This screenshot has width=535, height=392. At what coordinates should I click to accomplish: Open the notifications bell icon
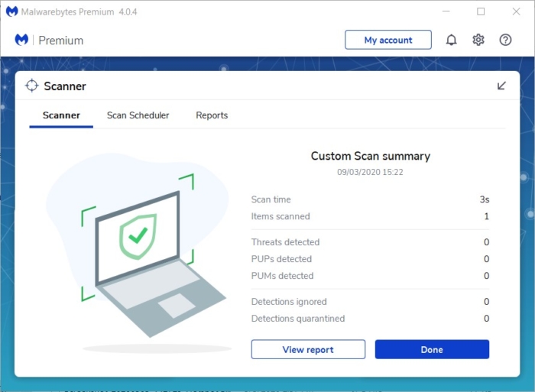tap(451, 40)
